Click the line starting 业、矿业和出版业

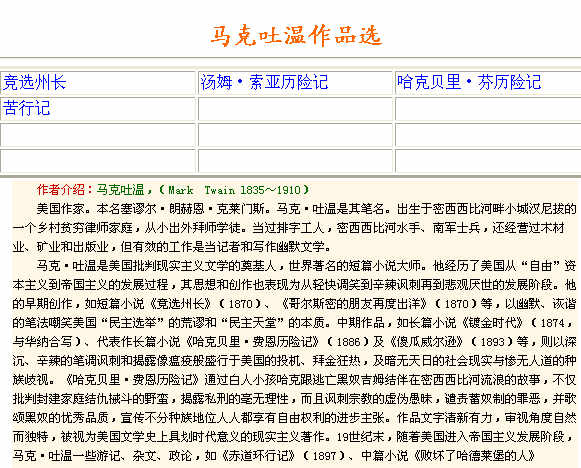172,246
